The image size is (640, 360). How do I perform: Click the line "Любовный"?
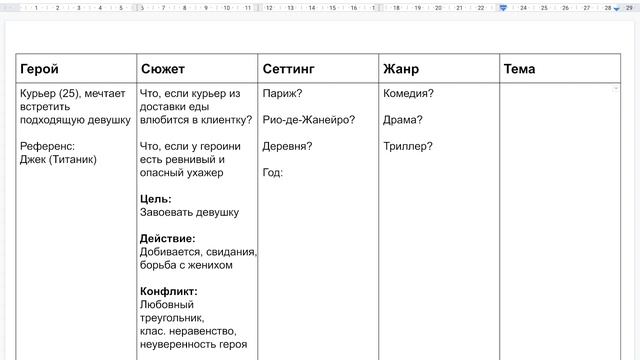pyautogui.click(x=167, y=304)
